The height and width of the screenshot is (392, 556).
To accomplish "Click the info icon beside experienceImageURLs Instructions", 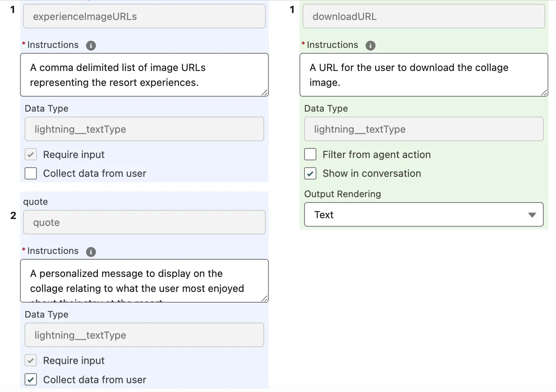I will click(x=91, y=46).
